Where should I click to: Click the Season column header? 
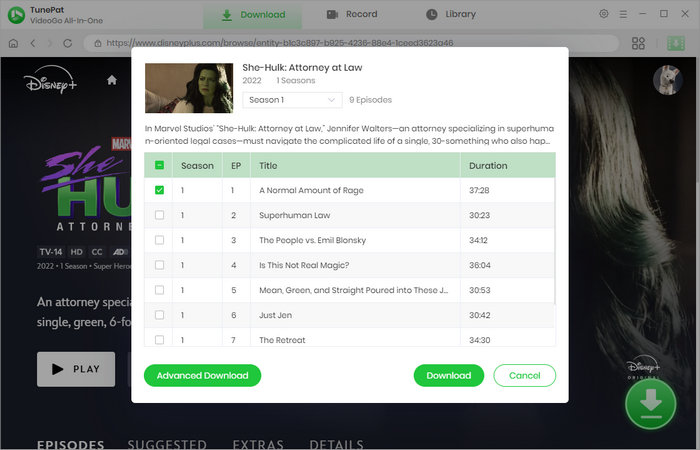pyautogui.click(x=197, y=166)
